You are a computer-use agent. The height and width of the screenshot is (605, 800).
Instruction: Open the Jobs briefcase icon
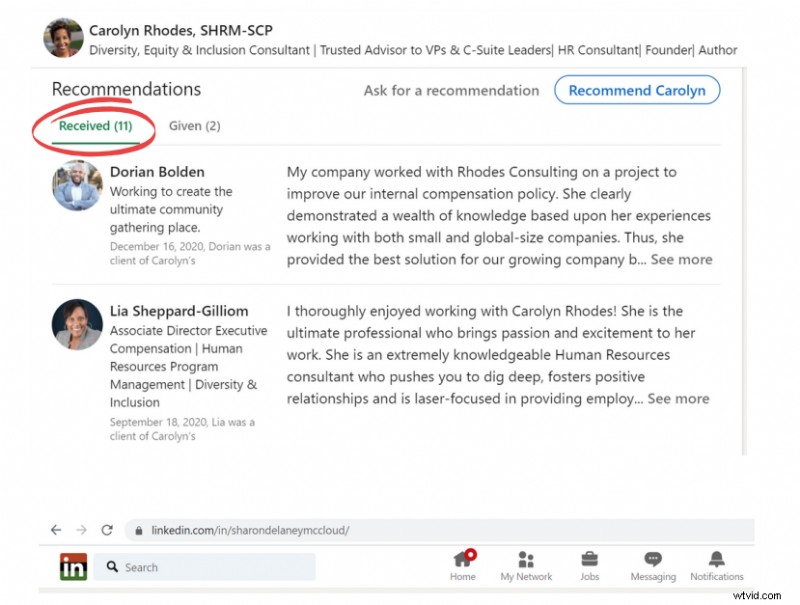coord(589,560)
